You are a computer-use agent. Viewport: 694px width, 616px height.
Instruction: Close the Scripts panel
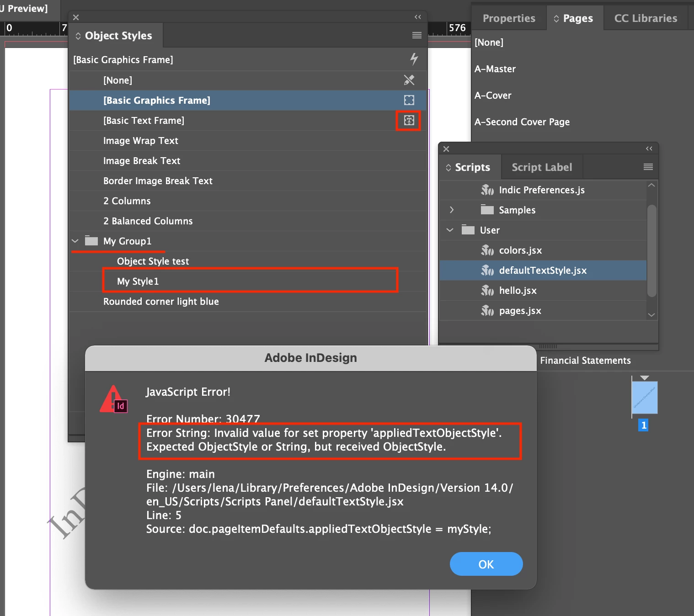point(446,149)
